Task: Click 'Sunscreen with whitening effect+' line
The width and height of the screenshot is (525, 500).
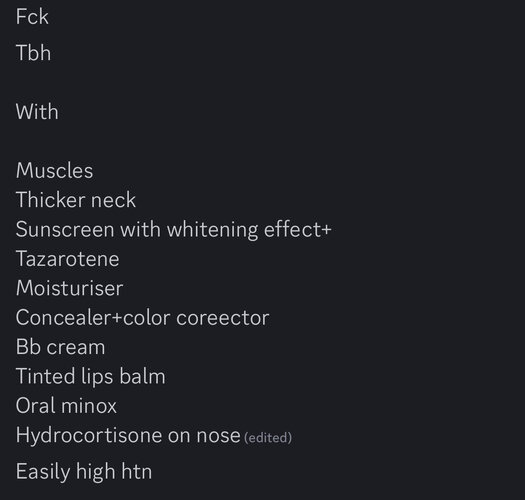Action: coord(173,230)
